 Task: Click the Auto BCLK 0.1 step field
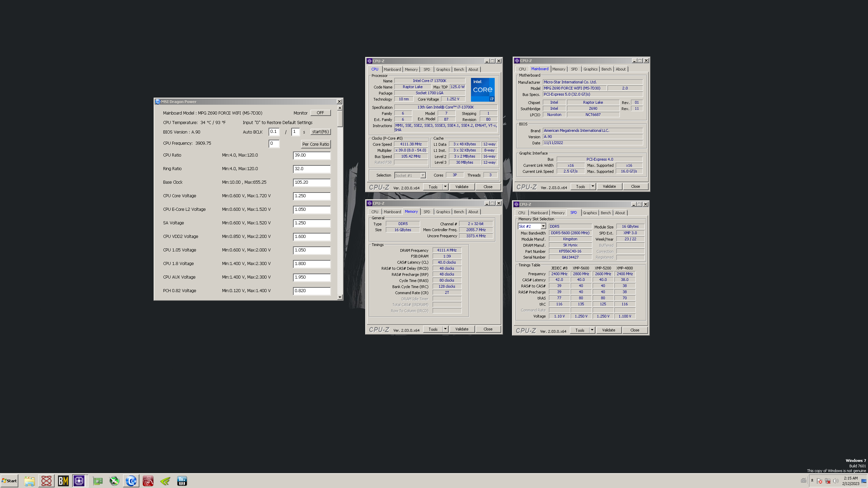pos(274,132)
